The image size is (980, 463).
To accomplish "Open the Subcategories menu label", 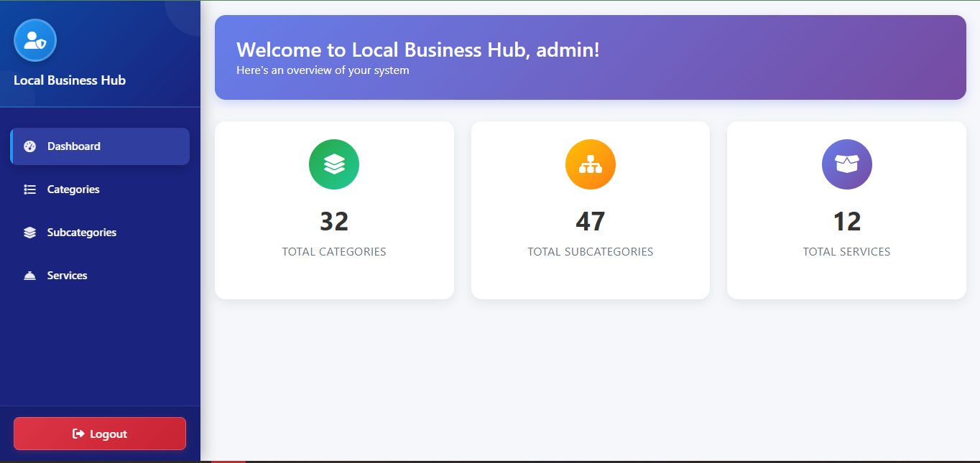I will coord(81,233).
